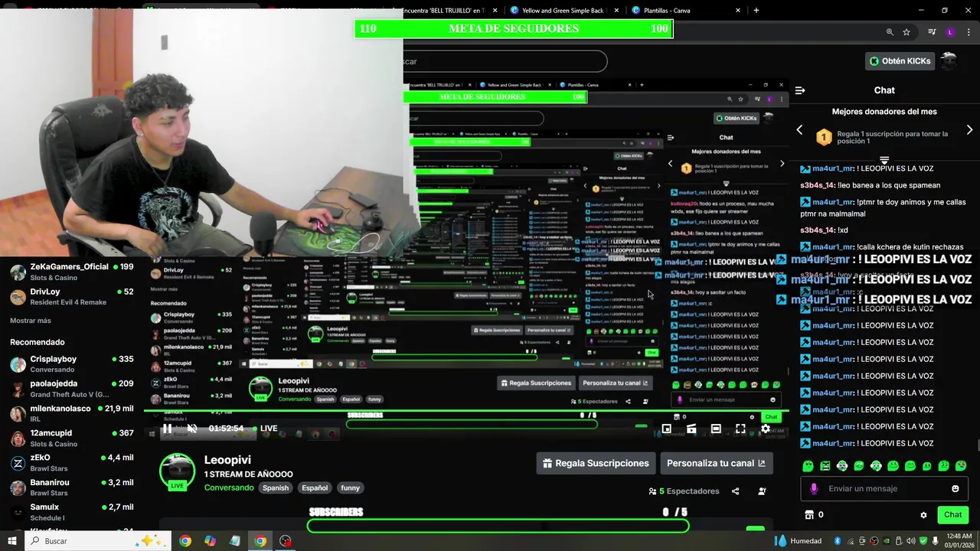Open Chrome three-dot menu
980x551 pixels.
[x=969, y=32]
